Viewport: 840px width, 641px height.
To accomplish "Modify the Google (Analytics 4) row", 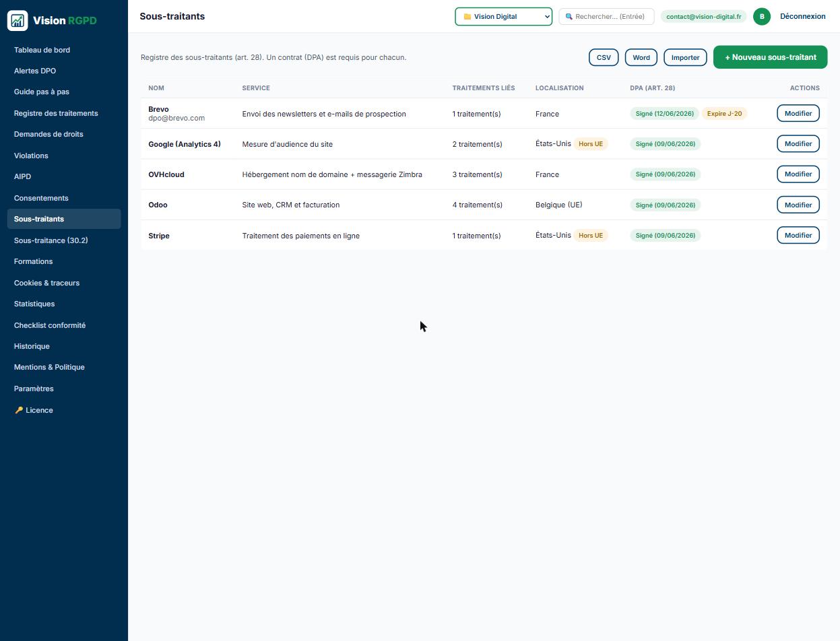I will pyautogui.click(x=798, y=143).
